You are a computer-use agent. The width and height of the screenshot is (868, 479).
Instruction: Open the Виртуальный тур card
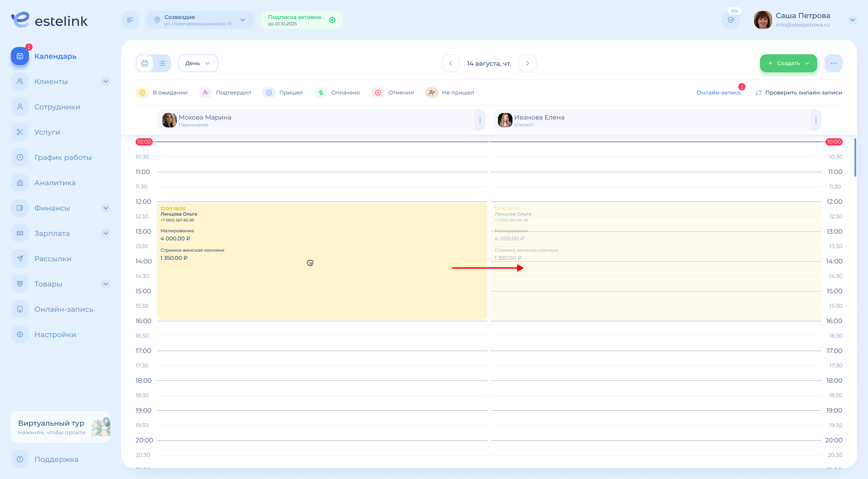(x=61, y=427)
